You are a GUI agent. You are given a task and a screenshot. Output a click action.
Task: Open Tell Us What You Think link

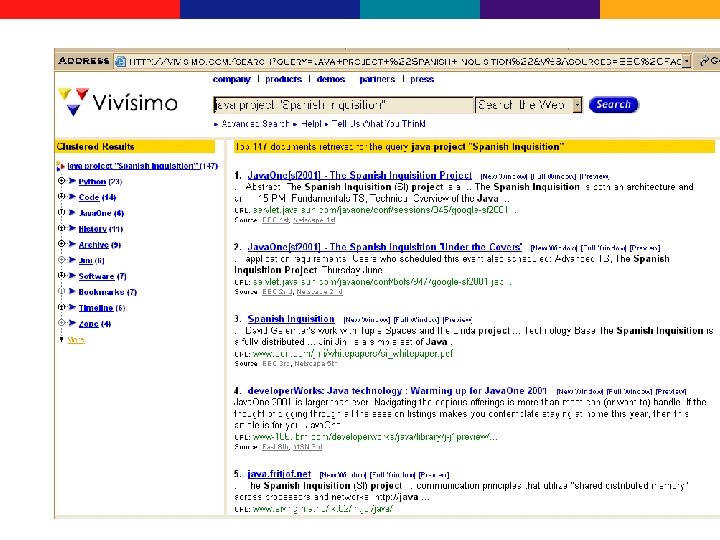pyautogui.click(x=378, y=124)
